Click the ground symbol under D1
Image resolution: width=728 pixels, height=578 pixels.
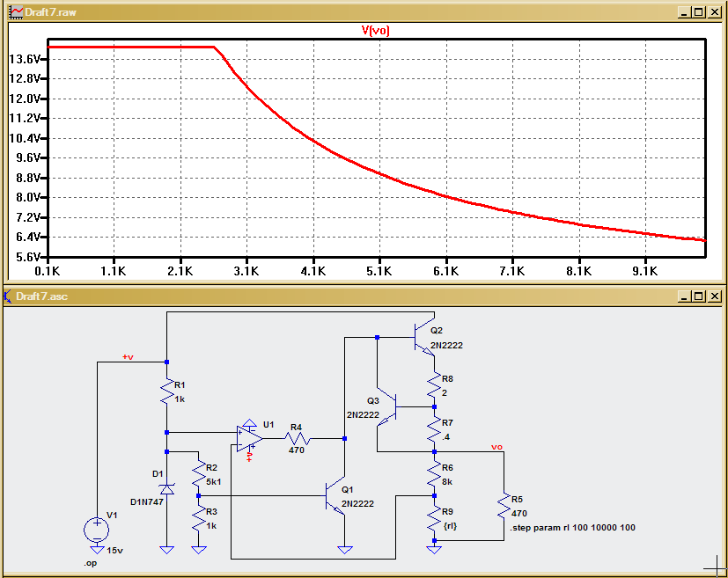coord(166,550)
